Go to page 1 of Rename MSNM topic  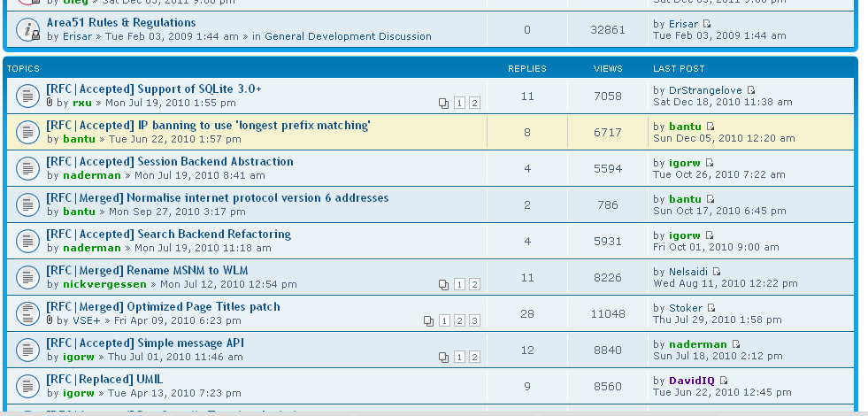459,285
